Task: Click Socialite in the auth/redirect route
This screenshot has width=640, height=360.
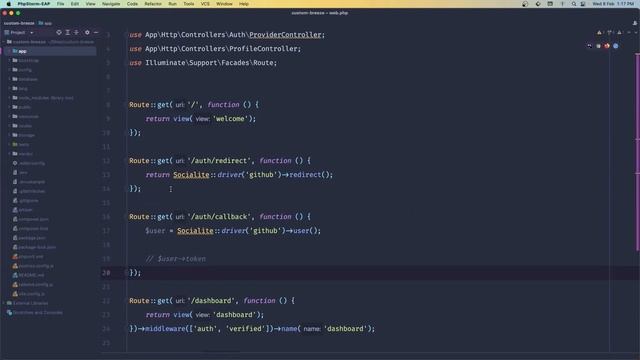Action: point(191,175)
